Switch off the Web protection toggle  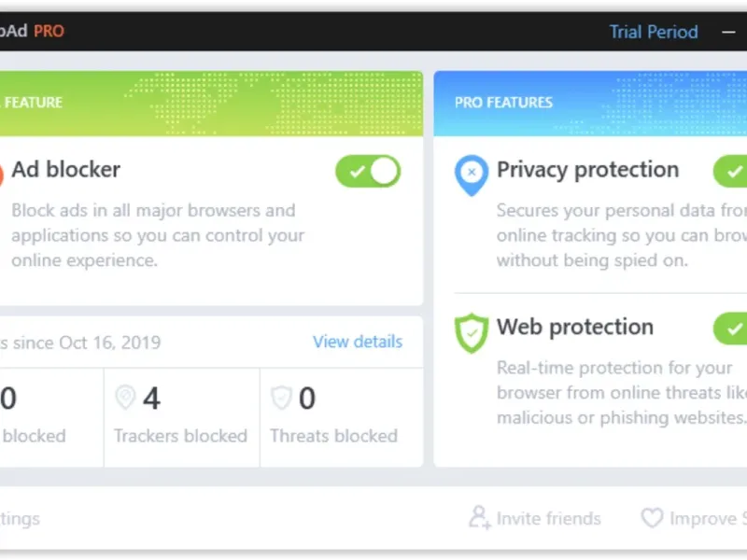732,329
